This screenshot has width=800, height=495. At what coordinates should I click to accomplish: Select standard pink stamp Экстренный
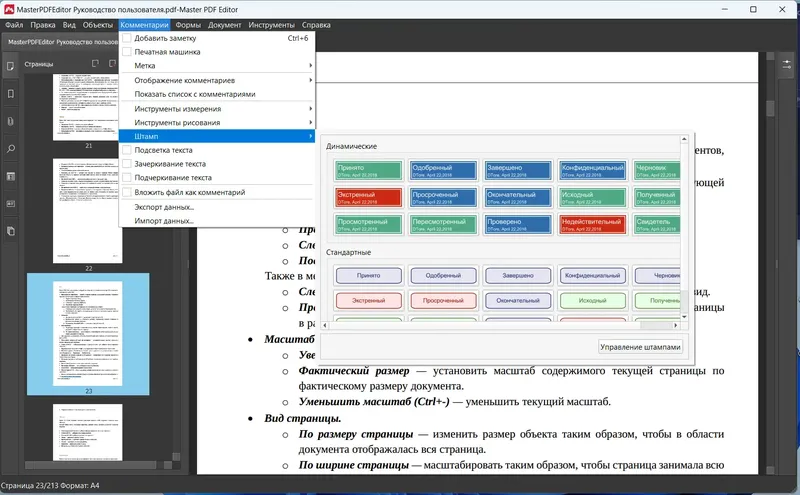pyautogui.click(x=368, y=301)
